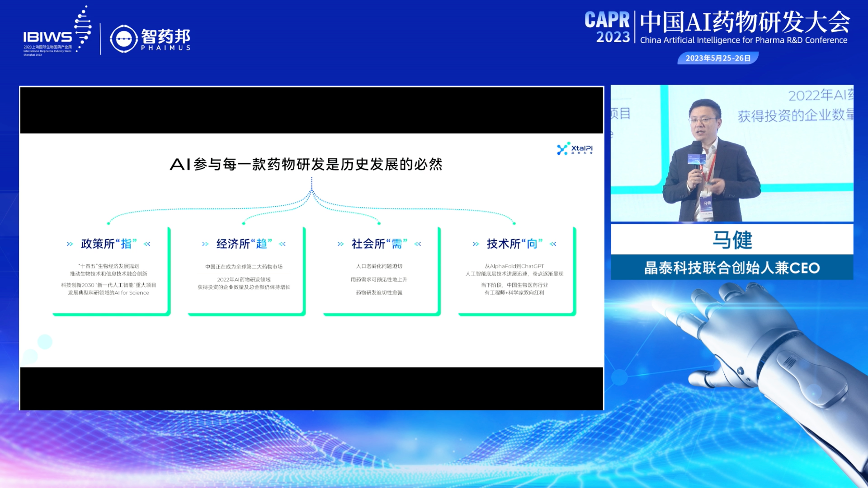The width and height of the screenshot is (868, 488).
Task: Click the line 推动生物技术和信息技术融合创新
Action: pos(108,274)
